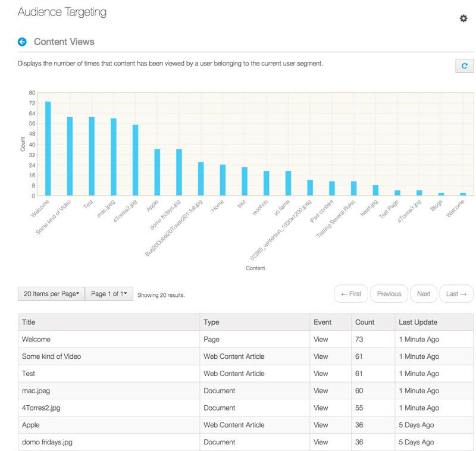Click the Apple bar in the chart
The width and height of the screenshot is (476, 451).
point(157,173)
